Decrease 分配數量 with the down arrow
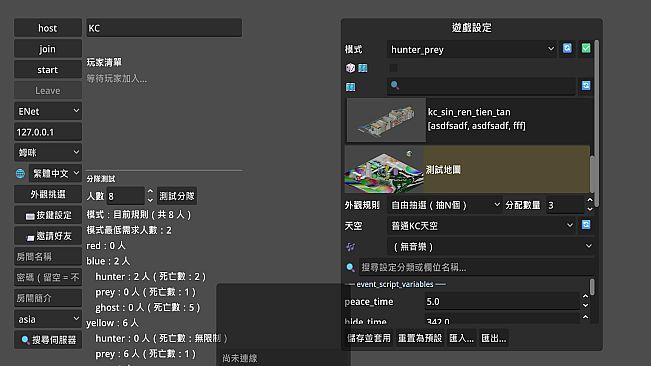651x366 pixels. pos(590,210)
